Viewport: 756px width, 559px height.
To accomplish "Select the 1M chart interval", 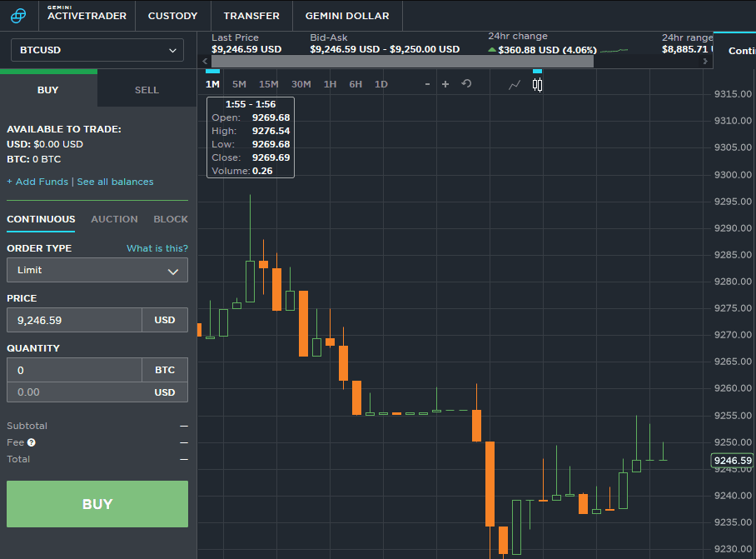I will [212, 84].
